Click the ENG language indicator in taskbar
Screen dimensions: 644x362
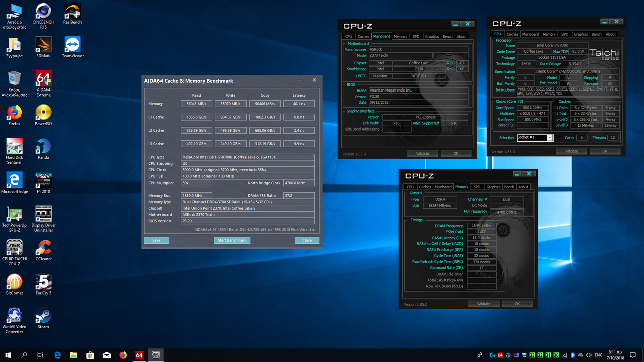[599, 355]
